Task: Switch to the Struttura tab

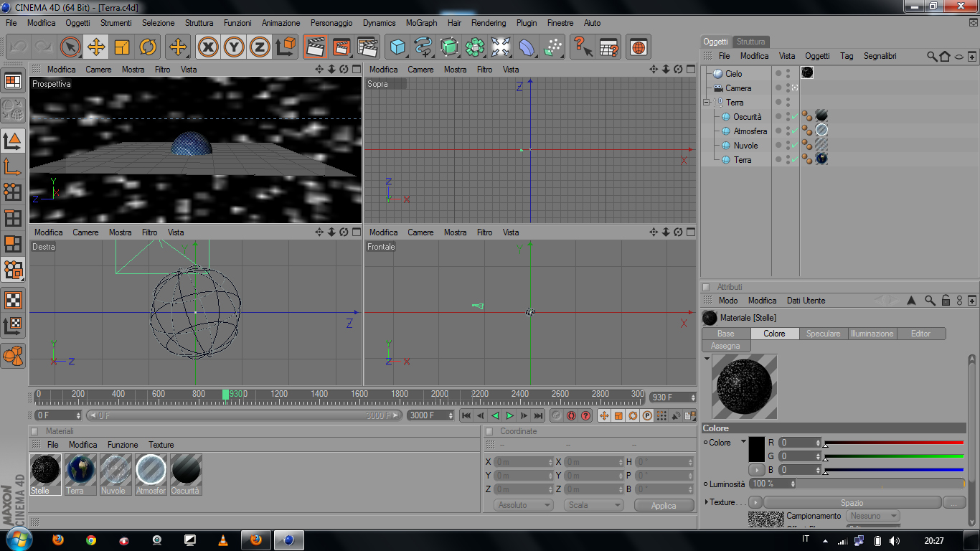Action: click(751, 42)
